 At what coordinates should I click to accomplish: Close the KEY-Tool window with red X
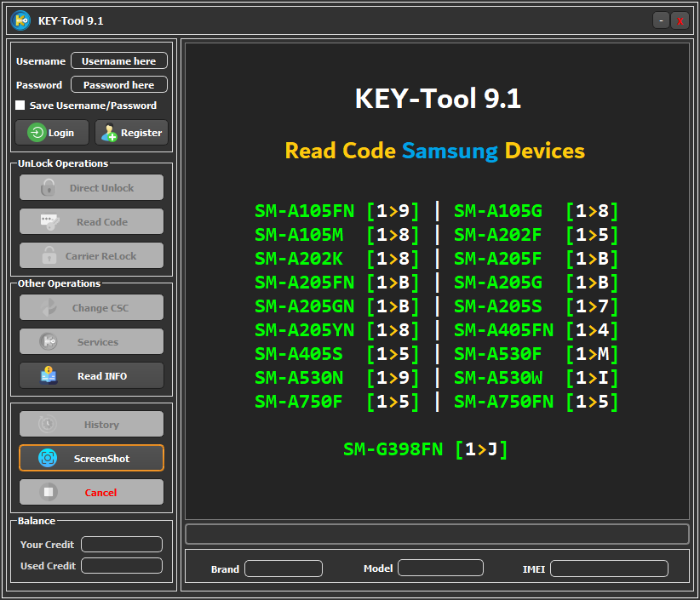click(680, 20)
